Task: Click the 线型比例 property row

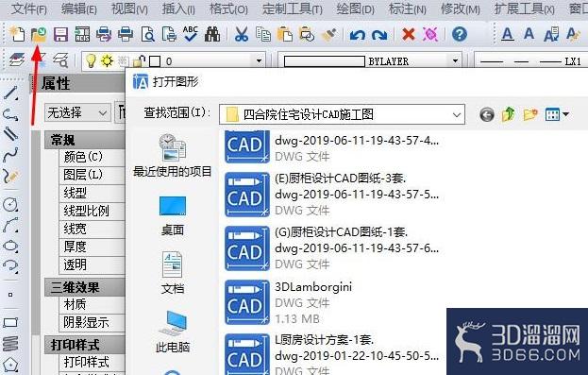Action: 92,211
